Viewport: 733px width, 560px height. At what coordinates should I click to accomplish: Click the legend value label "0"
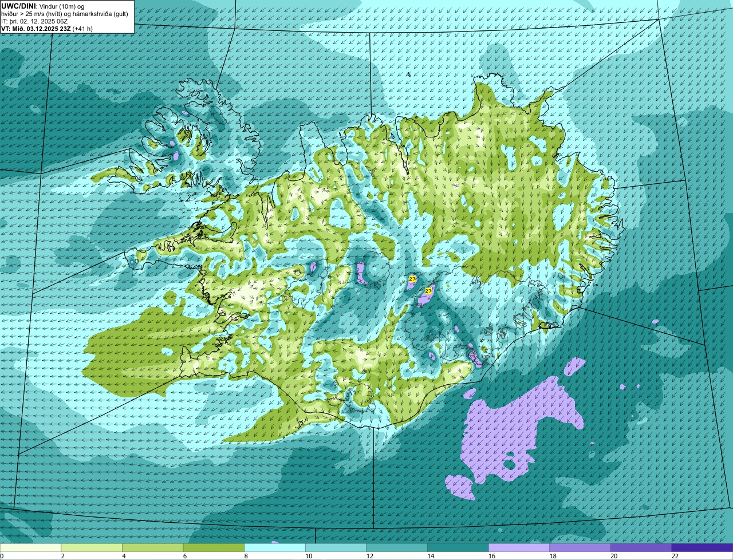(x=2, y=556)
